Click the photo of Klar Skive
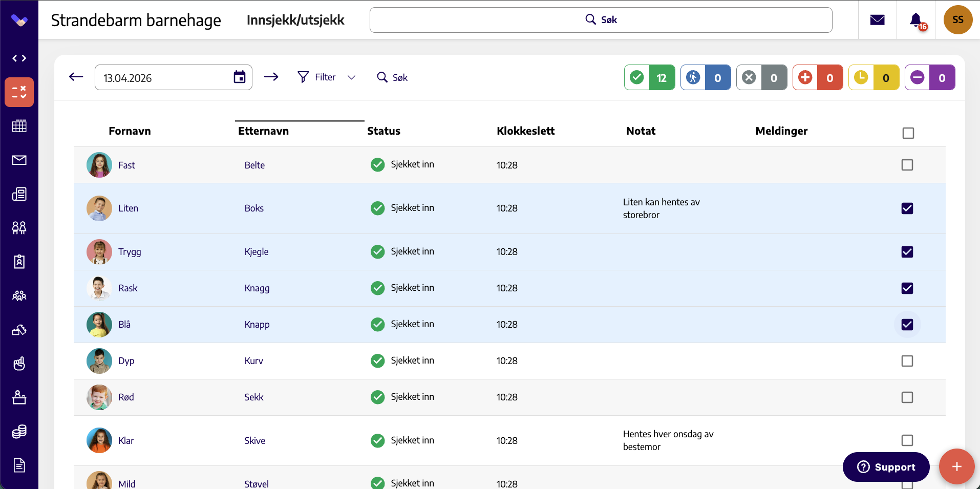 click(x=99, y=440)
